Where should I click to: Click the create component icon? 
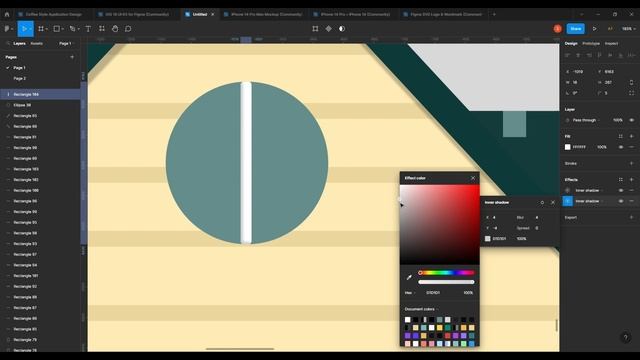329,29
